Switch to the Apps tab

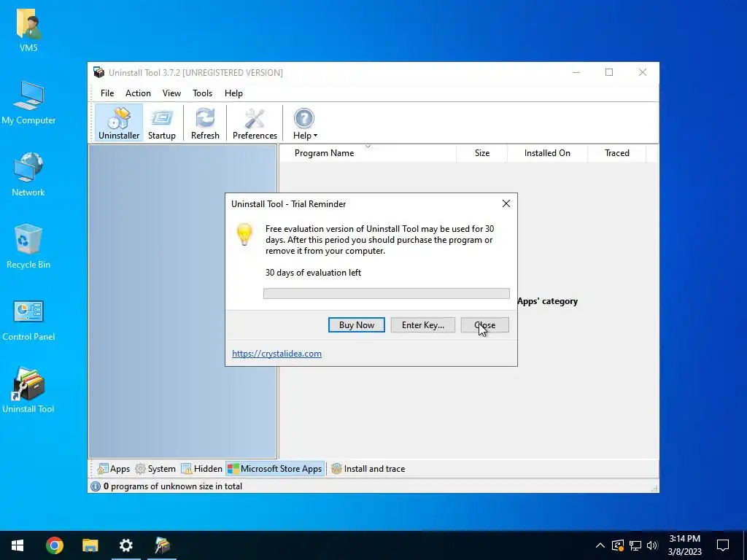(x=113, y=469)
